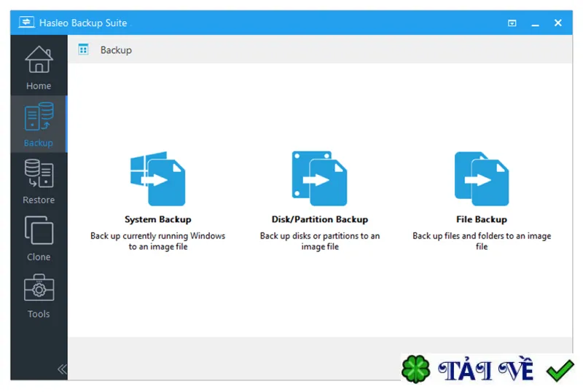The height and width of the screenshot is (392, 583).
Task: Minimize the Hasleo Backup Suite window
Action: [535, 23]
